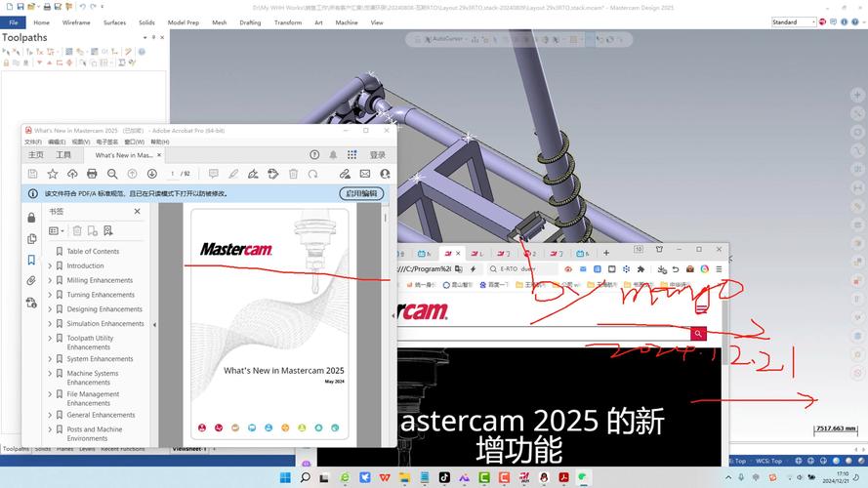The height and width of the screenshot is (488, 868).
Task: Select the Table of Contents bookmark
Action: tap(93, 251)
